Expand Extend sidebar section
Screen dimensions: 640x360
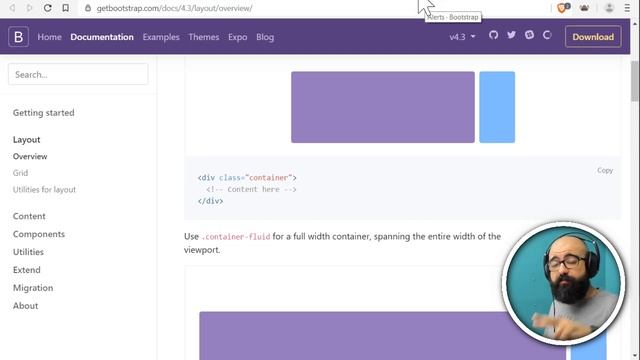[x=27, y=270]
